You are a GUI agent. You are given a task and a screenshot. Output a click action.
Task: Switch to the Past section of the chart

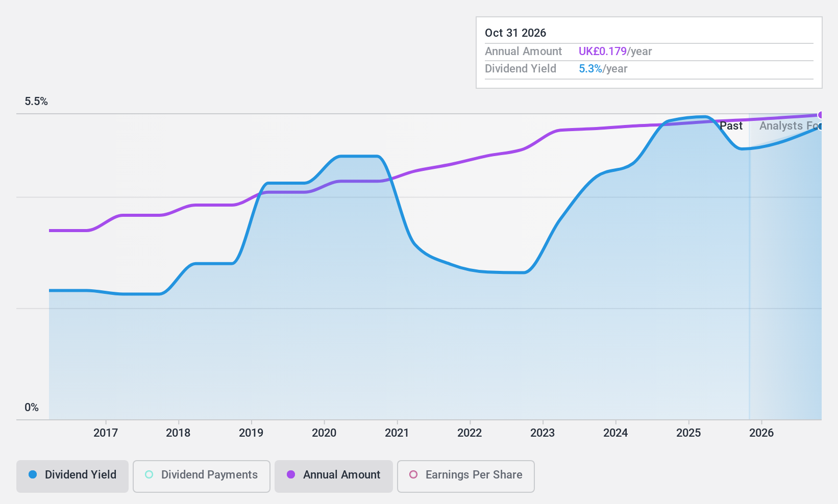point(731,125)
